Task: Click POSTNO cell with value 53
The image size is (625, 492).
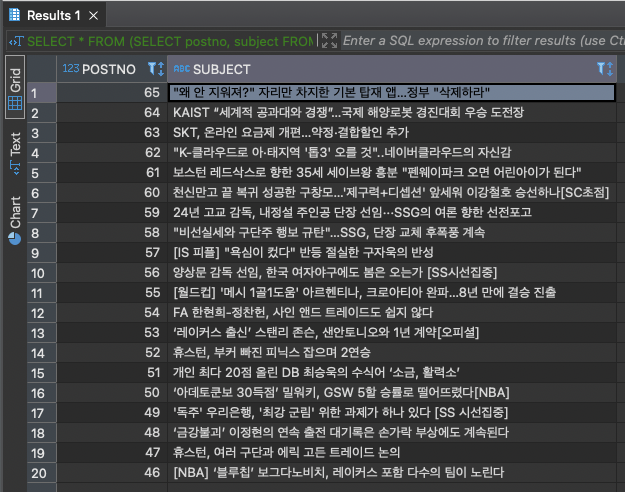Action: click(x=112, y=333)
